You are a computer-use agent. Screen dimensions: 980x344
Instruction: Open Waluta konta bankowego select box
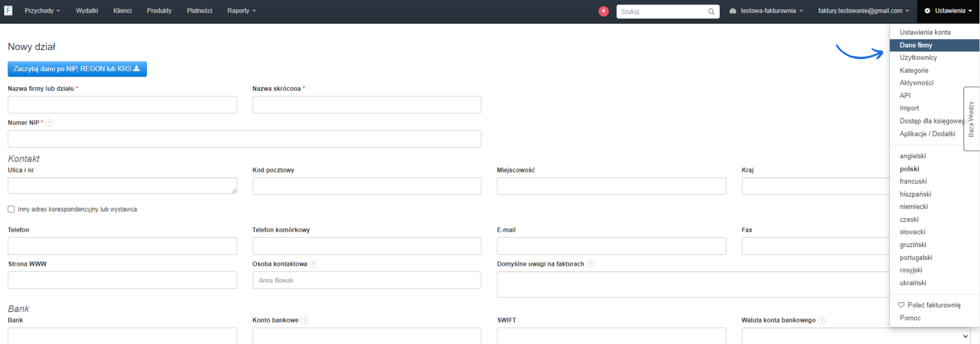pyautogui.click(x=856, y=336)
